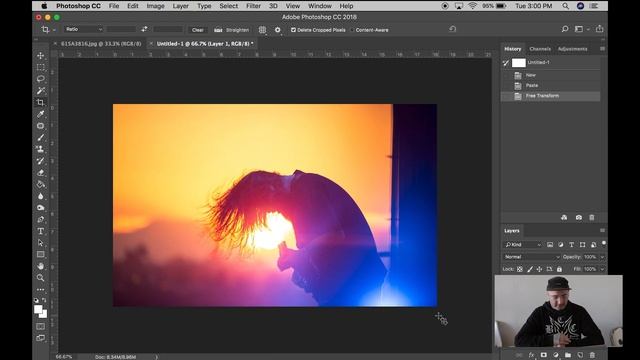This screenshot has height=360, width=640.
Task: Select the Rectangular Marquee tool
Action: pyautogui.click(x=40, y=67)
